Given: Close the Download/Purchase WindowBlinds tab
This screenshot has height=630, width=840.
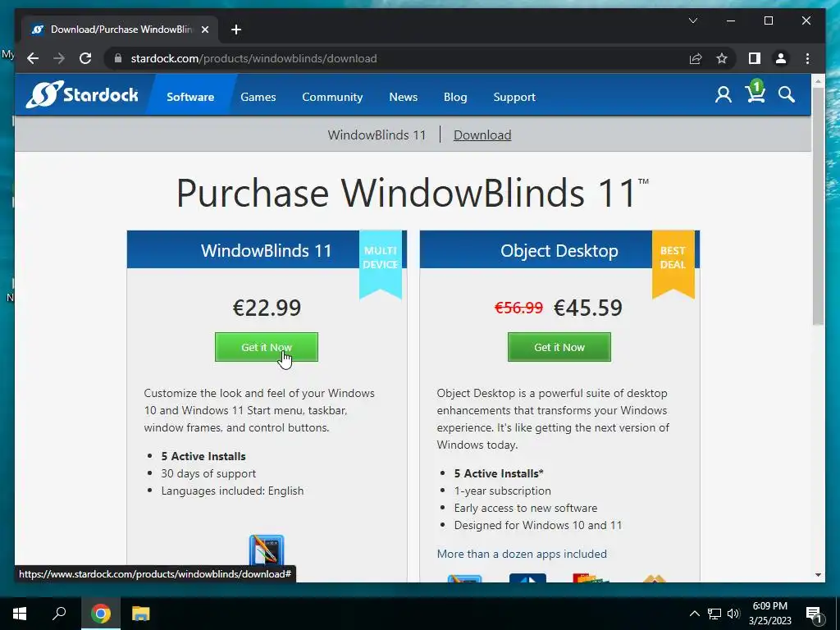Looking at the screenshot, I should coord(204,30).
